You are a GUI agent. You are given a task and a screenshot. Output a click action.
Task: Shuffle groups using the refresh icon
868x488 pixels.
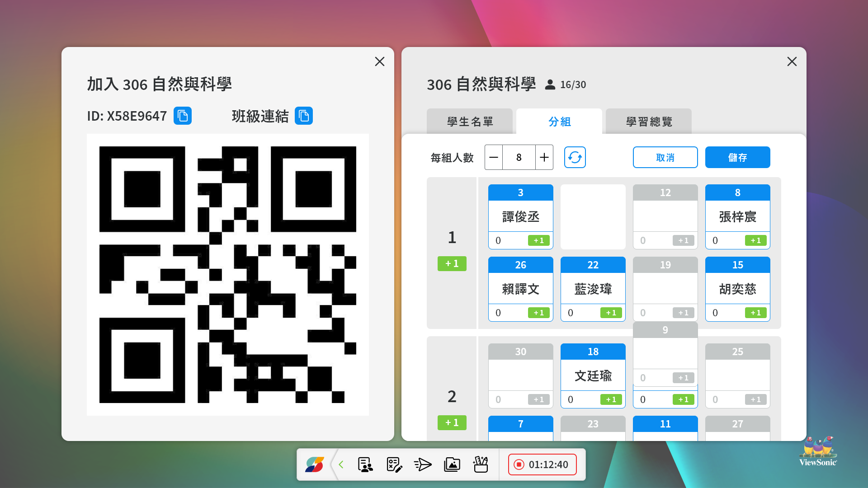point(575,157)
